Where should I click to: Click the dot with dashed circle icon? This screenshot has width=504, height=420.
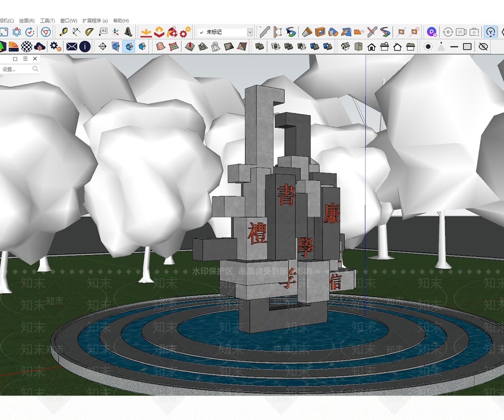(x=428, y=47)
